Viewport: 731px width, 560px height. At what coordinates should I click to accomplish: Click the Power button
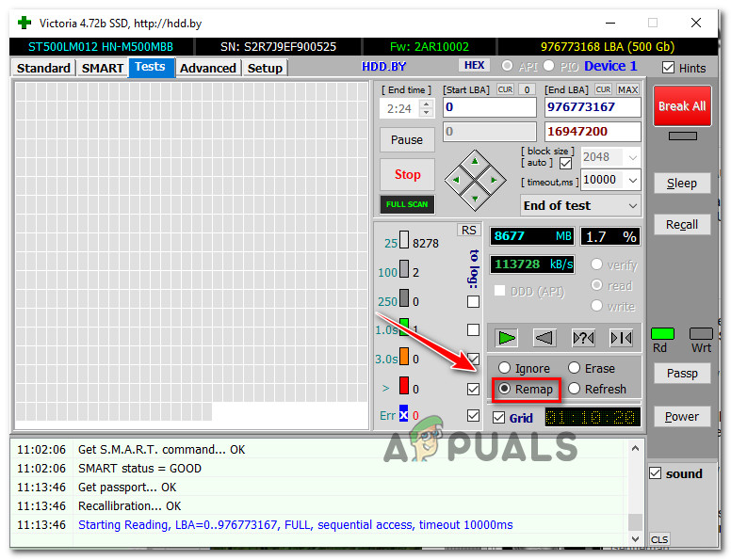682,417
